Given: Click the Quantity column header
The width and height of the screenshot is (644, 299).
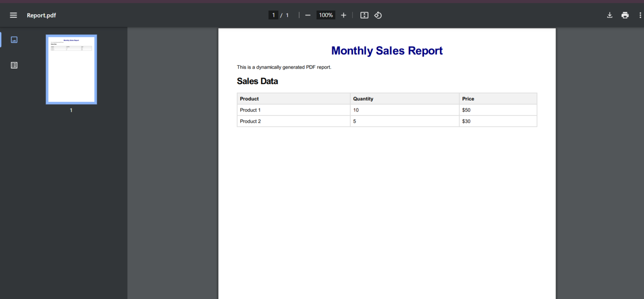Looking at the screenshot, I should (x=363, y=98).
